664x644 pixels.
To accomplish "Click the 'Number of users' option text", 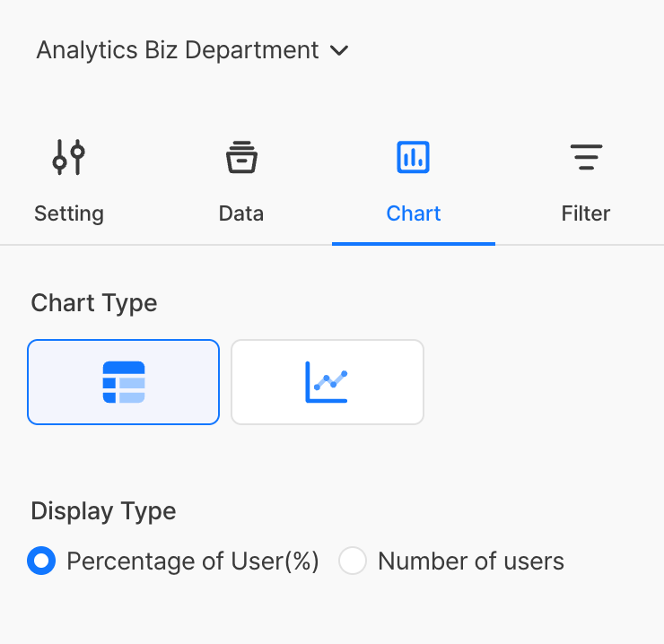I will [x=471, y=561].
